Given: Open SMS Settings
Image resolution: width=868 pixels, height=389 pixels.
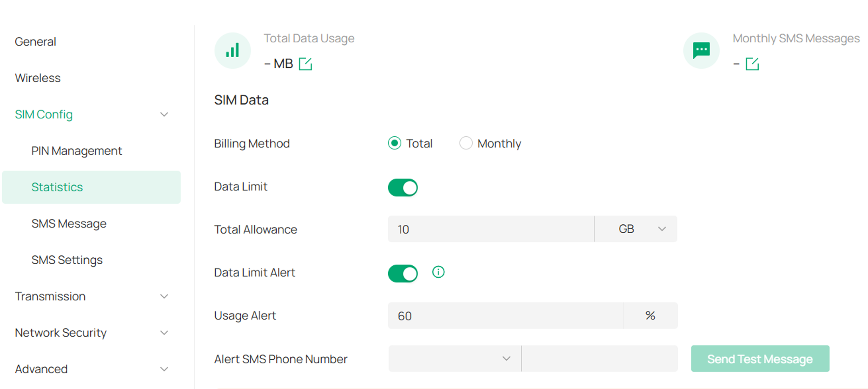Looking at the screenshot, I should pos(67,260).
